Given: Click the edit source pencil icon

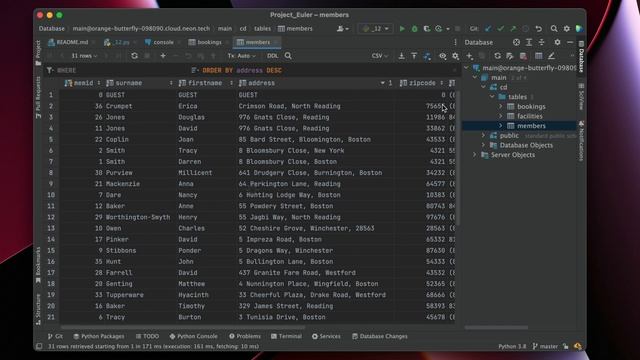Looking at the screenshot, I should (x=551, y=56).
